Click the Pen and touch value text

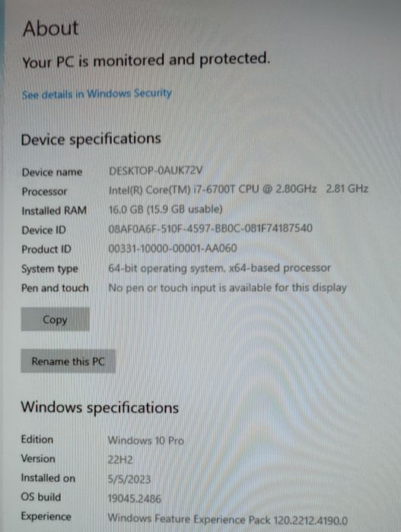click(228, 288)
